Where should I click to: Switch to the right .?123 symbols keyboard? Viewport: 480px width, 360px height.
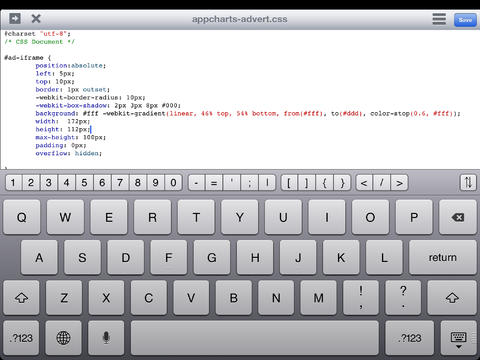click(410, 338)
